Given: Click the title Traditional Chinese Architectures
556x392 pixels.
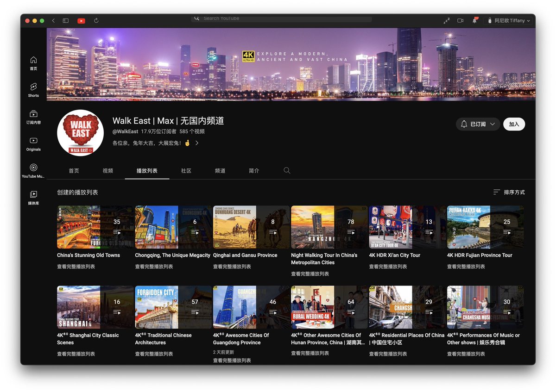Looking at the screenshot, I should [163, 339].
